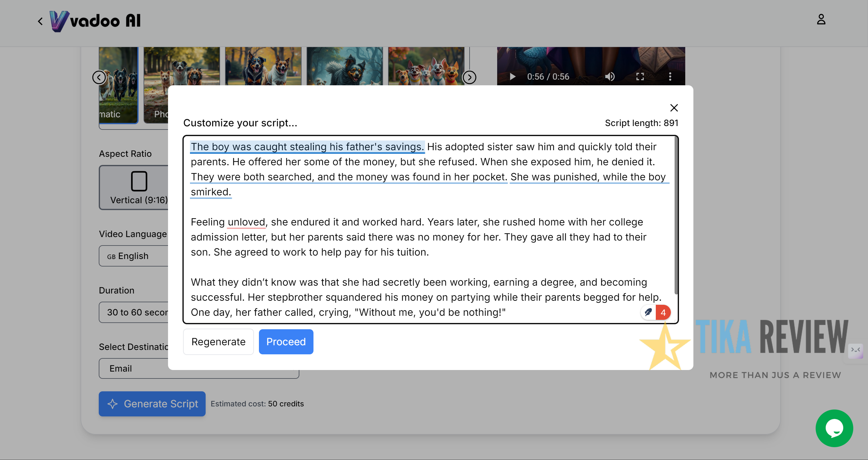The height and width of the screenshot is (460, 868).
Task: Click the grammar checker feather icon
Action: click(648, 312)
